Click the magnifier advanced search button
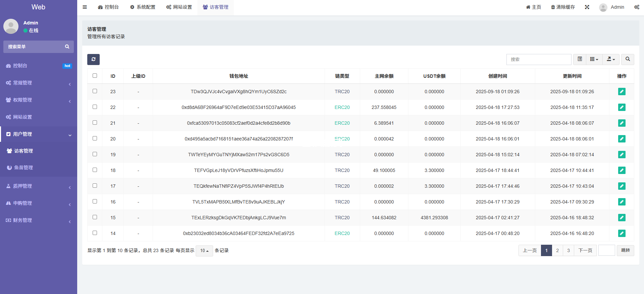644x294 pixels. pos(628,59)
